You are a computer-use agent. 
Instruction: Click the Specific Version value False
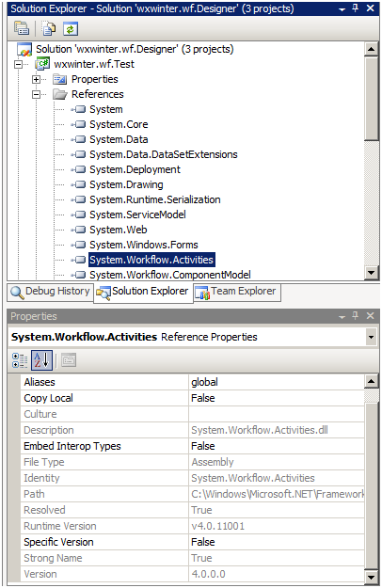coord(203,542)
